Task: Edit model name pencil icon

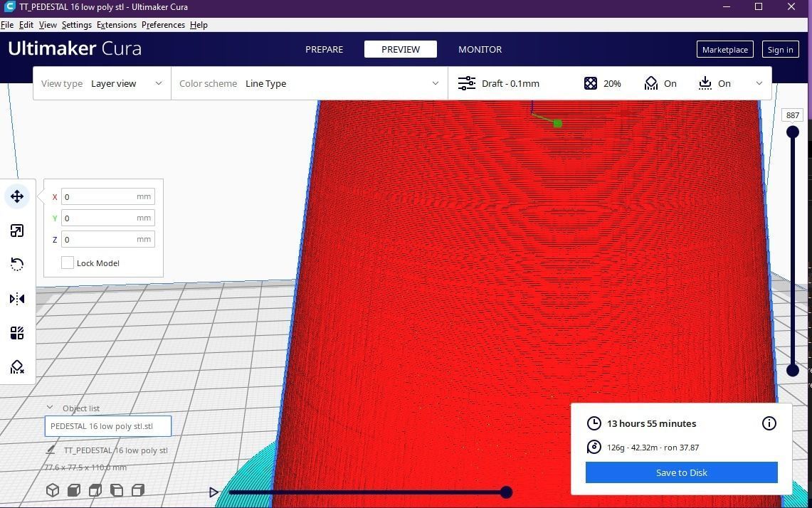Action: (x=51, y=450)
